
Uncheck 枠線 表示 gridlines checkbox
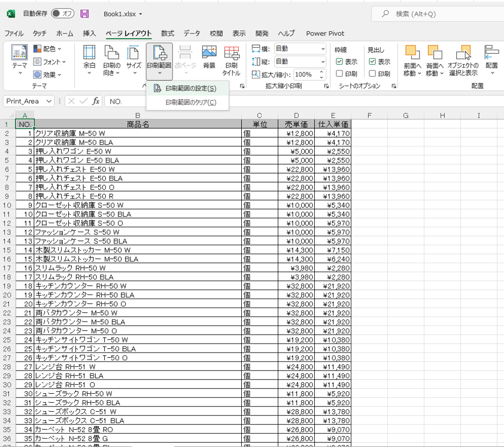(x=339, y=62)
